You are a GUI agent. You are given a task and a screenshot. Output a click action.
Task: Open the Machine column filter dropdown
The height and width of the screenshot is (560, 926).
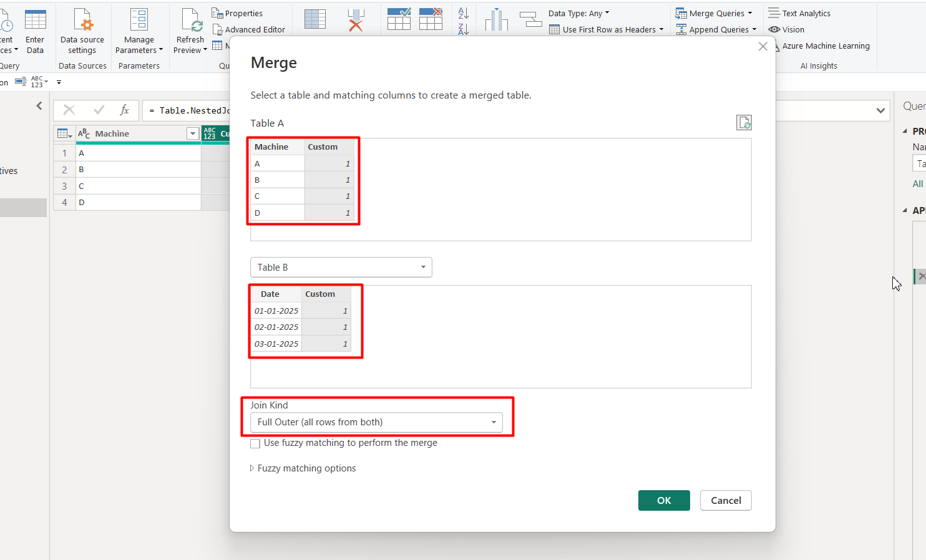[193, 133]
